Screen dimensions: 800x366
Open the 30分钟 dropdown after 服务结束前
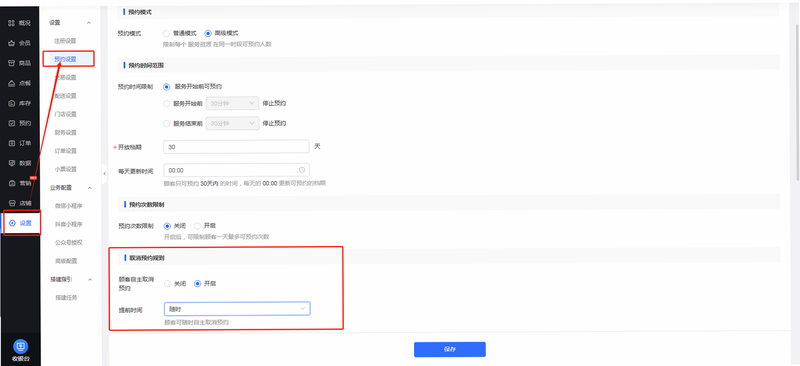[x=233, y=124]
